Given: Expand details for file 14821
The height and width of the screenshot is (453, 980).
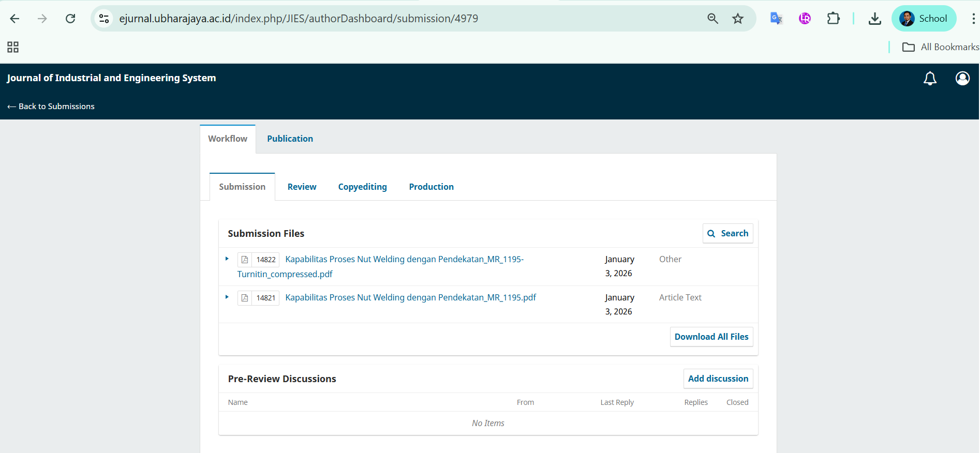Looking at the screenshot, I should click(227, 297).
